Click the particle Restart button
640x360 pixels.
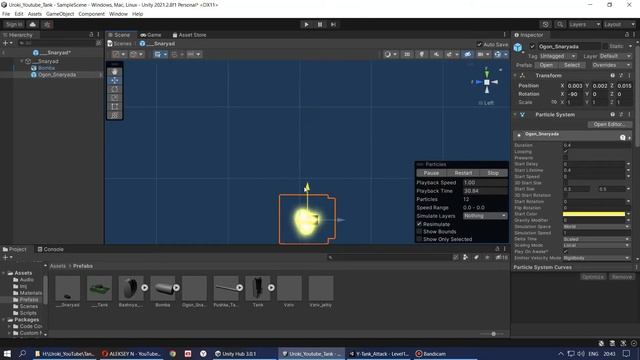point(463,173)
